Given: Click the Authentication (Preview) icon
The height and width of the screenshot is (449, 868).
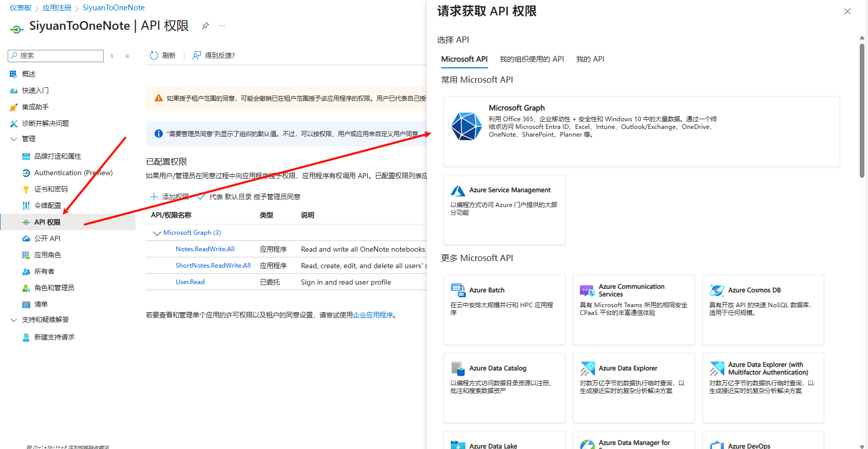Looking at the screenshot, I should pyautogui.click(x=26, y=173).
